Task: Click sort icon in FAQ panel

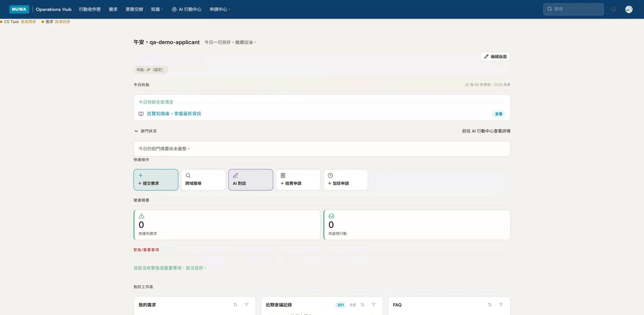Action: [x=490, y=305]
